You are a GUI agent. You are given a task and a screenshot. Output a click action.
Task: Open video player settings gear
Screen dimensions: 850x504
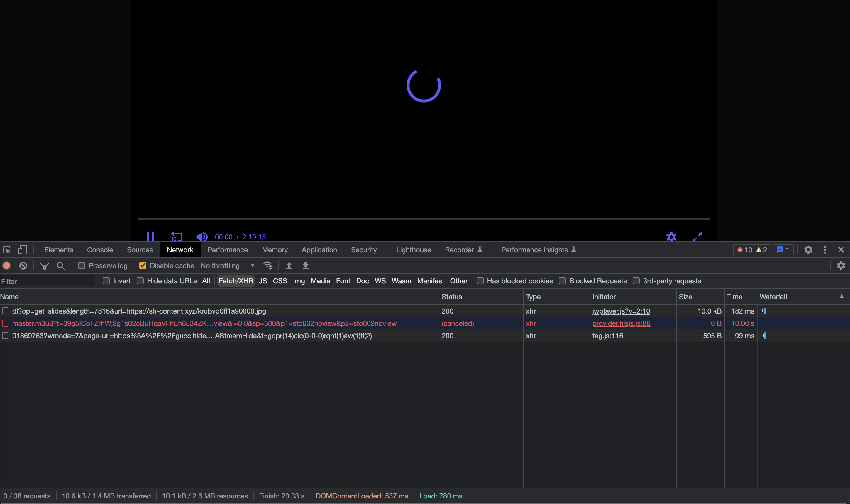tap(671, 237)
